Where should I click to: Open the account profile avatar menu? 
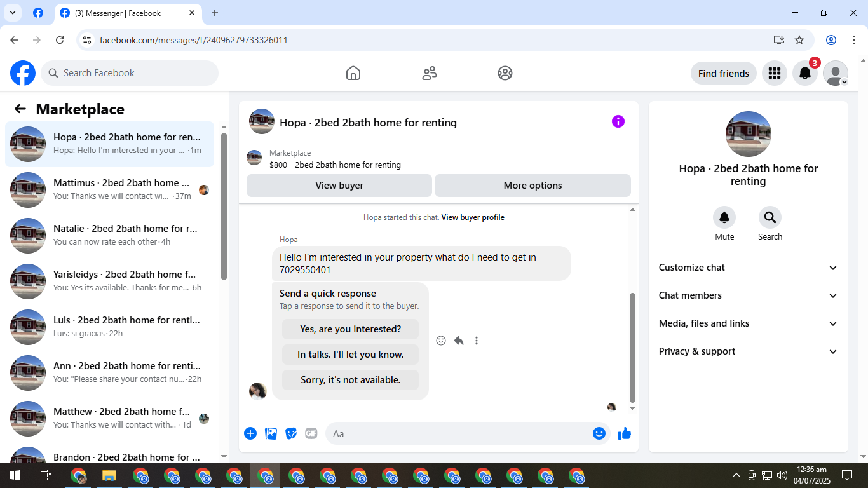tap(836, 73)
